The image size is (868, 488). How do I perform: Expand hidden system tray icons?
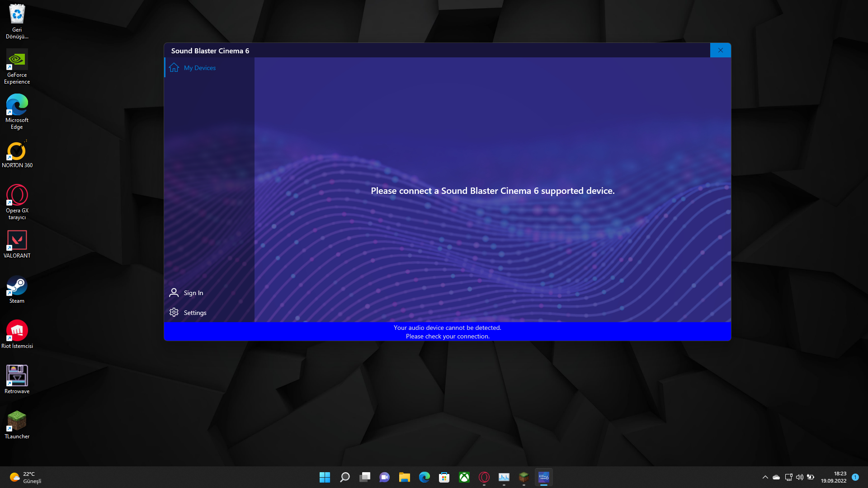(x=765, y=477)
